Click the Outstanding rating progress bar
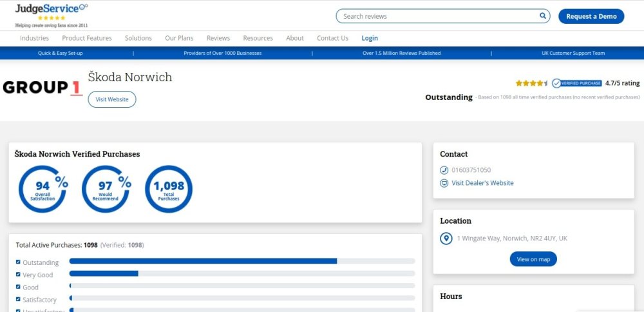644x312 pixels. click(x=242, y=261)
